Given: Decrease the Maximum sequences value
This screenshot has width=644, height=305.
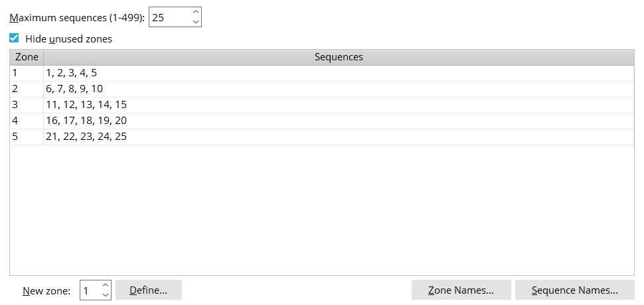Looking at the screenshot, I should [196, 22].
